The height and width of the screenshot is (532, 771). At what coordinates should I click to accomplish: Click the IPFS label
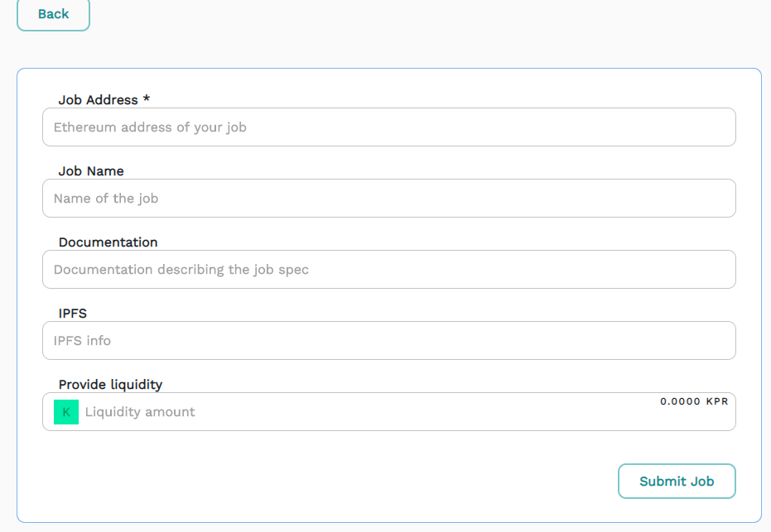(73, 314)
